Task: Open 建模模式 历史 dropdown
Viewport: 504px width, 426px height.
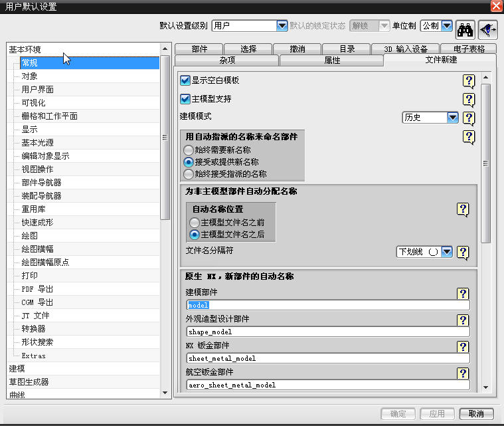Action: coord(453,118)
